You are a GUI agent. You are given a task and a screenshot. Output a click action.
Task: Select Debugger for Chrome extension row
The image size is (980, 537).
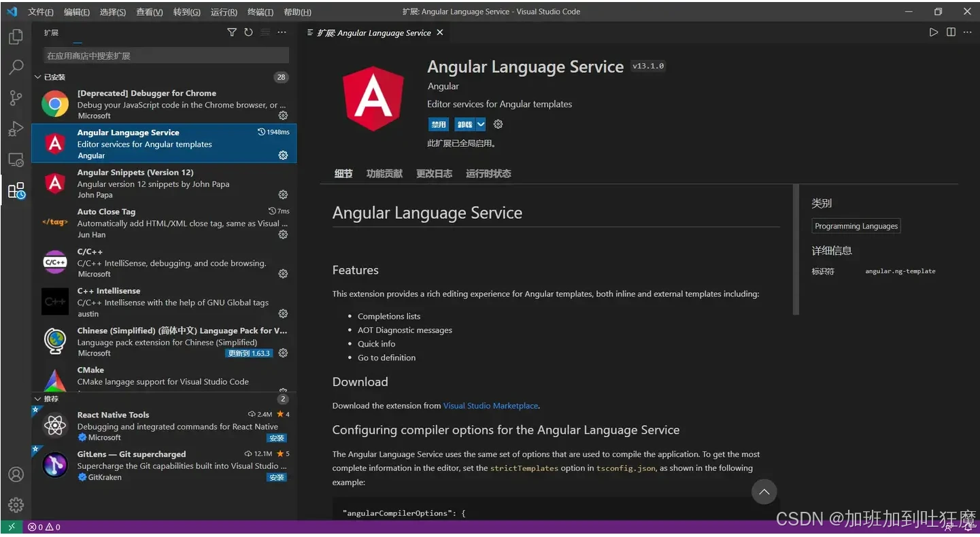pyautogui.click(x=164, y=104)
